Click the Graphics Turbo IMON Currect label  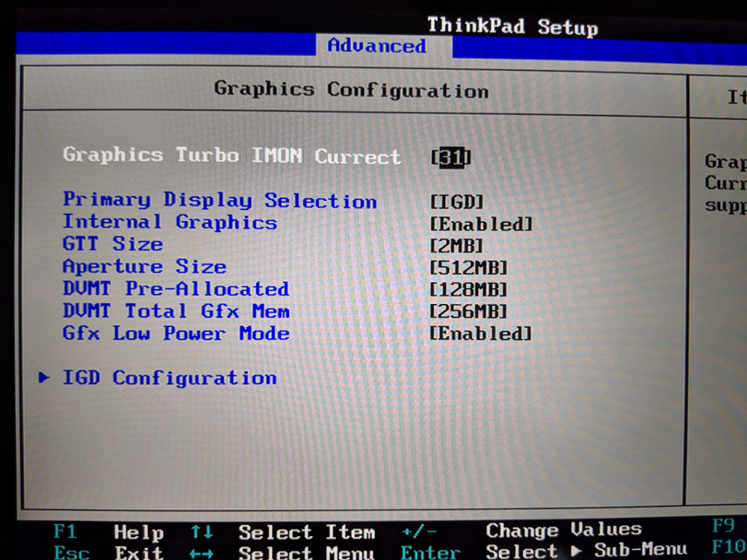(x=232, y=155)
